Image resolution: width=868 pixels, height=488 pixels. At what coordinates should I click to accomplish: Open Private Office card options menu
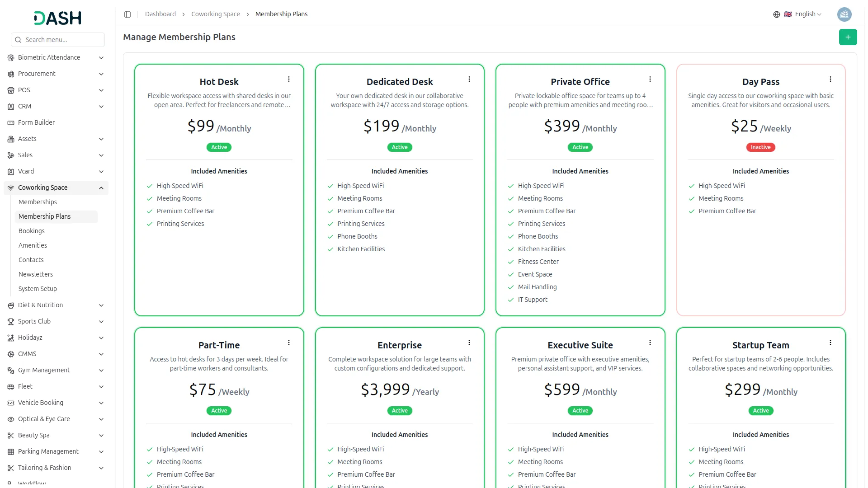pos(650,79)
